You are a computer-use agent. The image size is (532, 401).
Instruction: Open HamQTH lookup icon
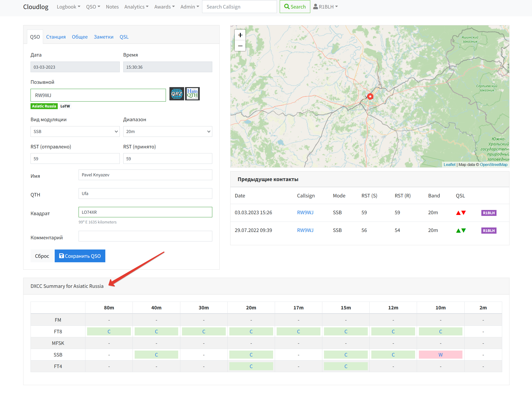pyautogui.click(x=192, y=94)
